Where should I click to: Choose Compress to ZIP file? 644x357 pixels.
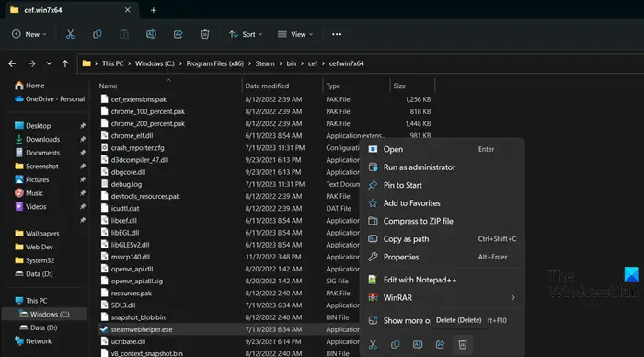pos(442,221)
